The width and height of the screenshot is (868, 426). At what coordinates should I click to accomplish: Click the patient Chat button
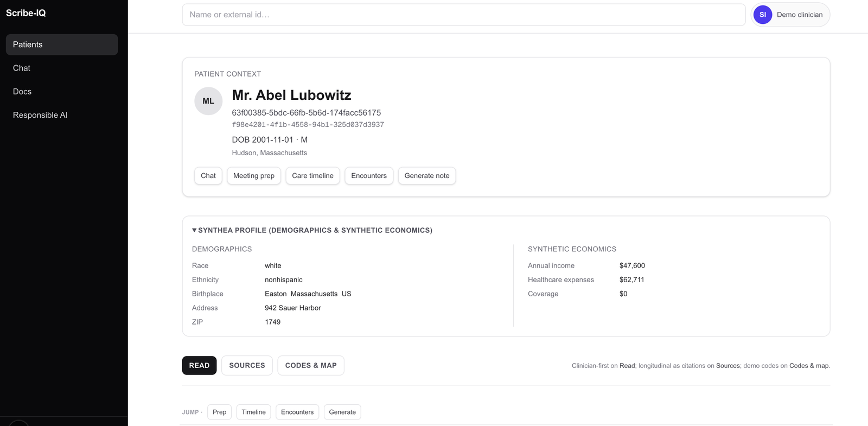[x=208, y=176]
